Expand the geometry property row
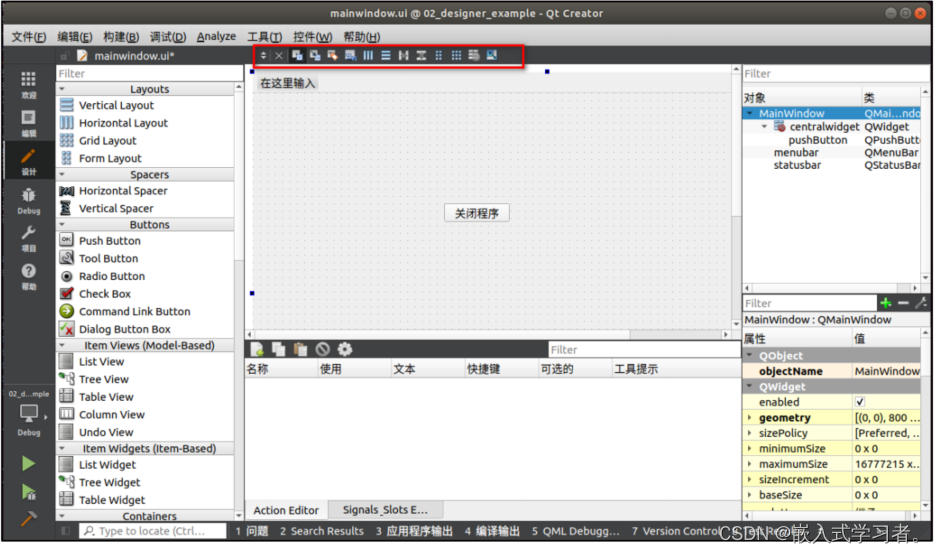The image size is (934, 554). pos(749,418)
